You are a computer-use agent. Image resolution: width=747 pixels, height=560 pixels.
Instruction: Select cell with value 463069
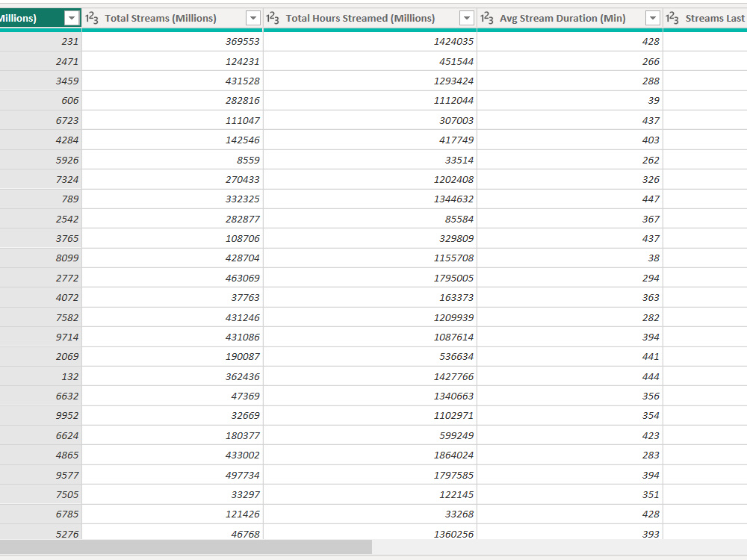(x=173, y=278)
